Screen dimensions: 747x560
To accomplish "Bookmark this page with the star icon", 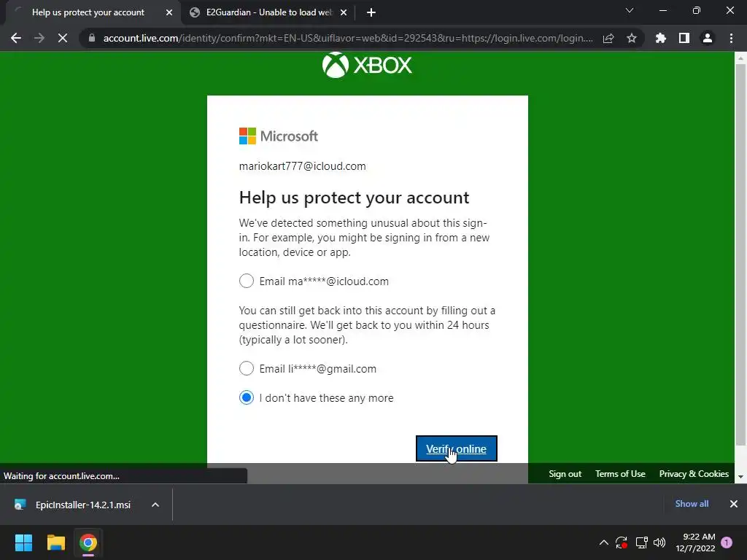I will (632, 38).
